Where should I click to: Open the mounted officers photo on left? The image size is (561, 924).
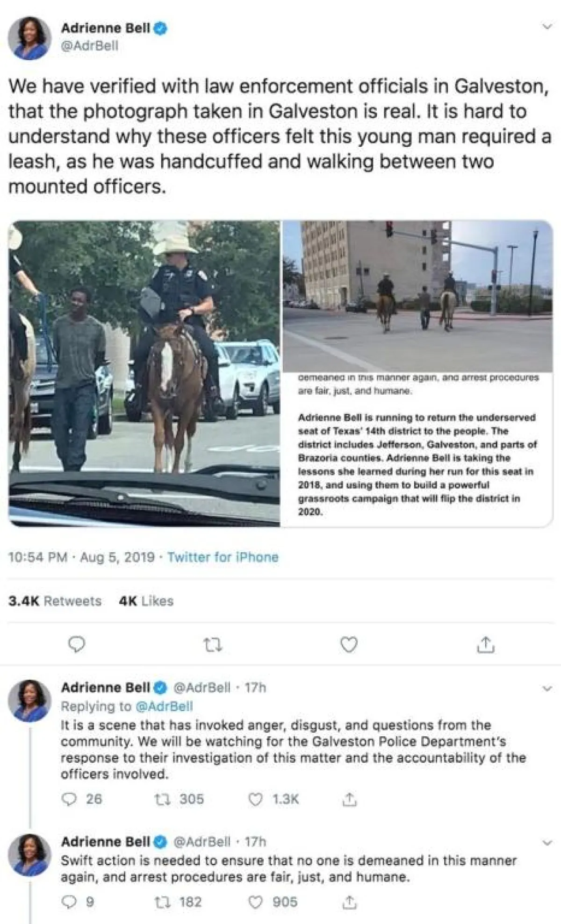(144, 374)
